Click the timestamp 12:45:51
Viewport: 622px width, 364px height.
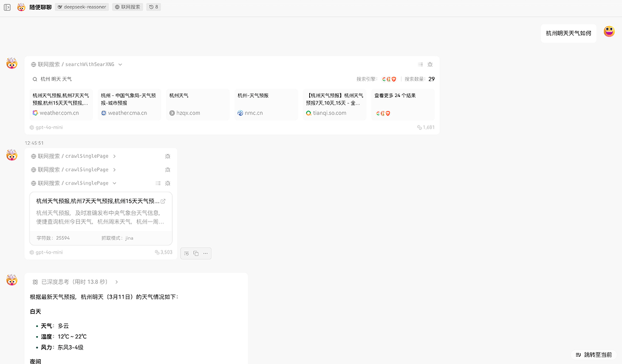[x=34, y=143]
